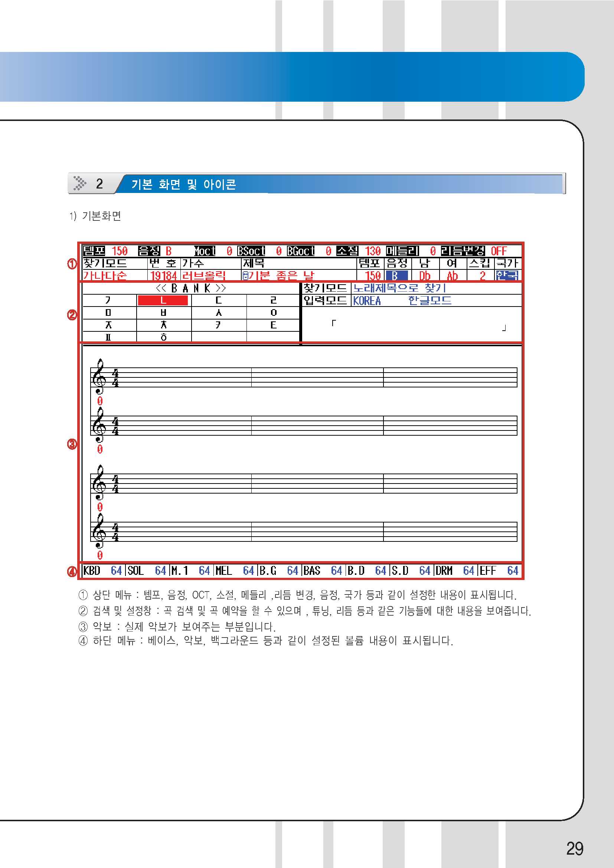The width and height of the screenshot is (614, 868).
Task: Click the KBD volume entry in bottom menu
Action: [x=102, y=570]
